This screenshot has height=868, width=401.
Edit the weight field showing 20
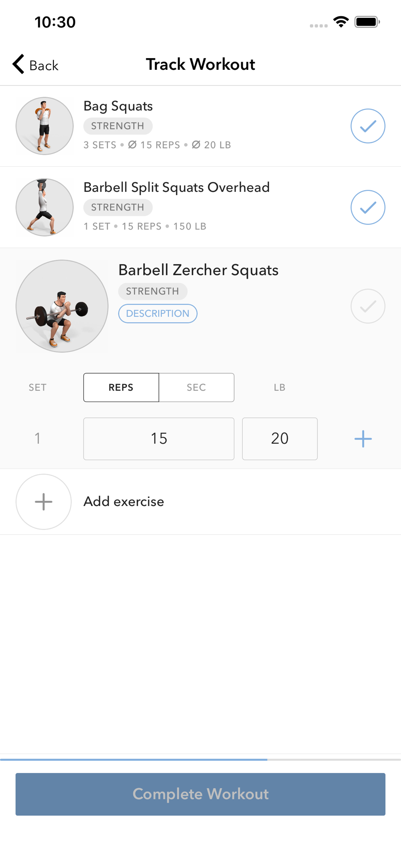tap(279, 439)
